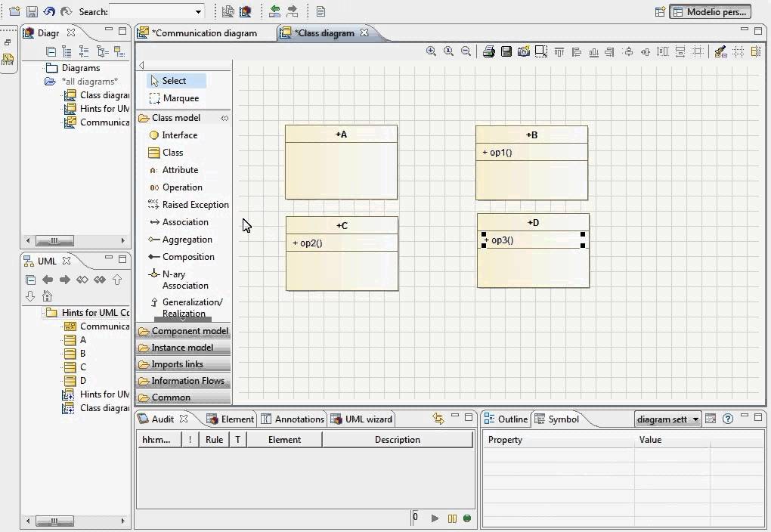Pick the Association palette tool

point(178,222)
